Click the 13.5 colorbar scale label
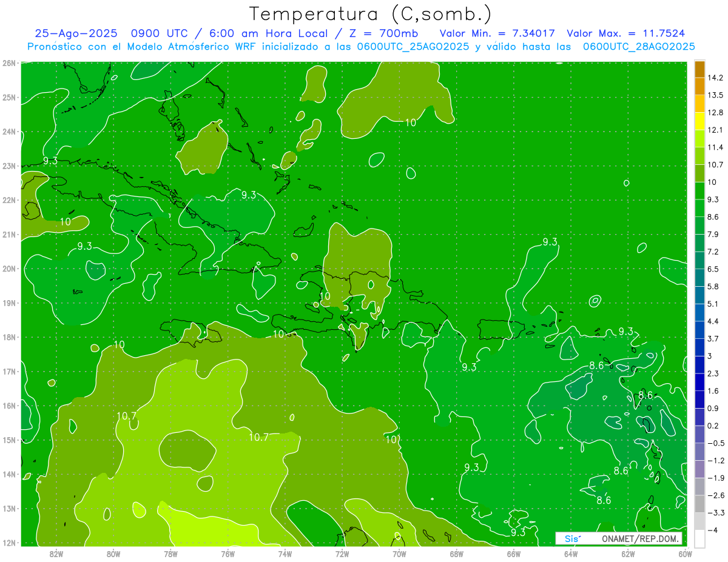 (716, 95)
